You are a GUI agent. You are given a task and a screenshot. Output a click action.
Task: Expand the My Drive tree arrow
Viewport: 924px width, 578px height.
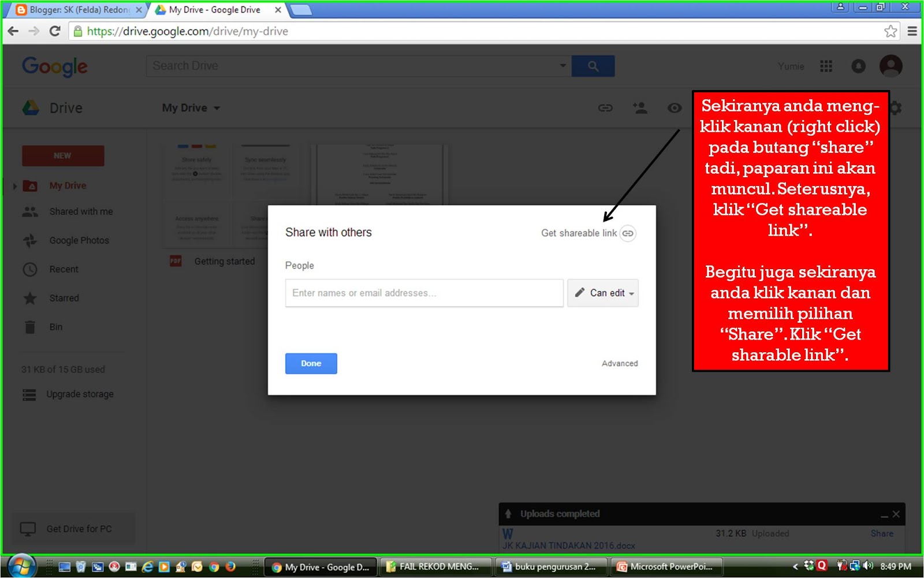coord(14,186)
